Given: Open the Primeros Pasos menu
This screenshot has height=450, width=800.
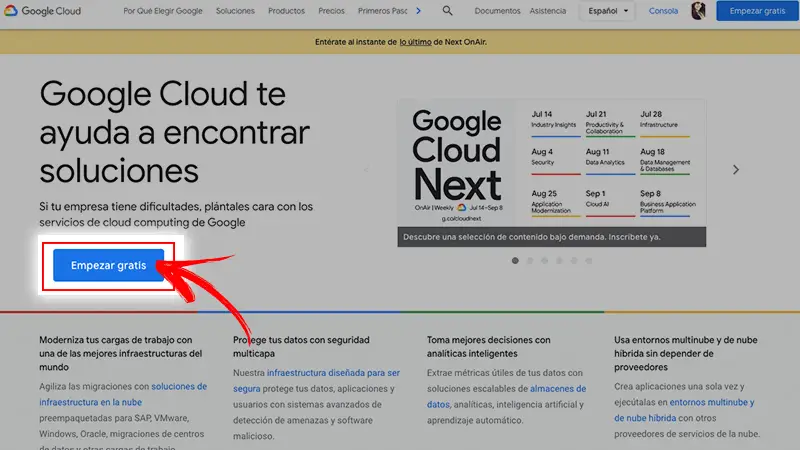Looking at the screenshot, I should [x=383, y=11].
